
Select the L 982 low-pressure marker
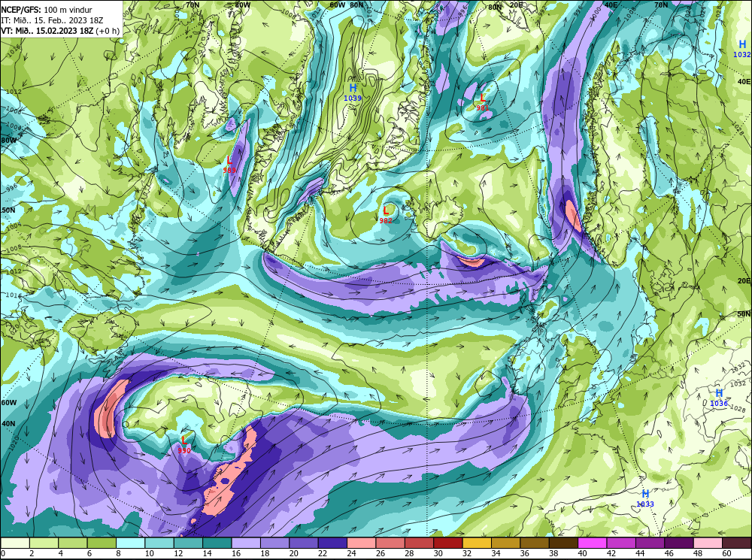pos(386,215)
